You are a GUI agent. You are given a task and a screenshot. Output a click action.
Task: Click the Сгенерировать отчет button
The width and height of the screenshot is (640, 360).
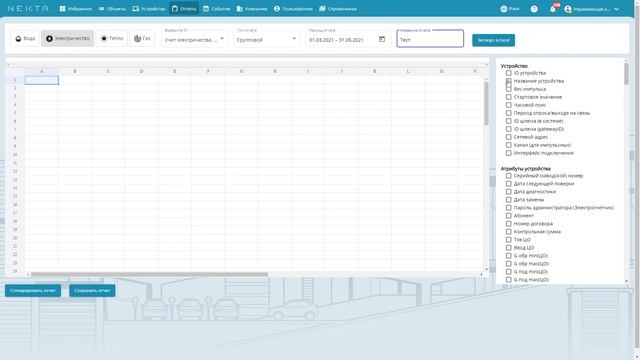tap(33, 291)
